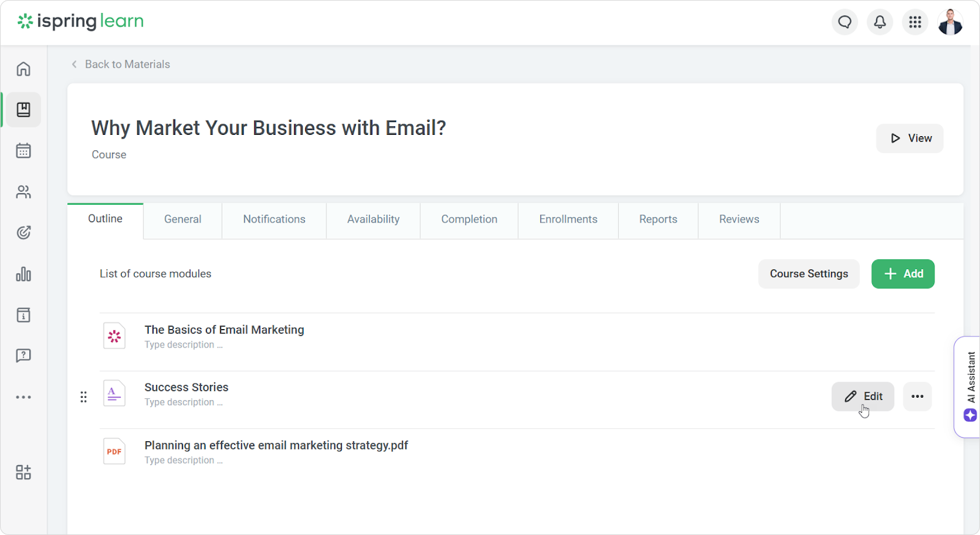Screen dimensions: 980x535
Task: Open the add-widgets icon at sidebar bottom
Action: point(23,472)
